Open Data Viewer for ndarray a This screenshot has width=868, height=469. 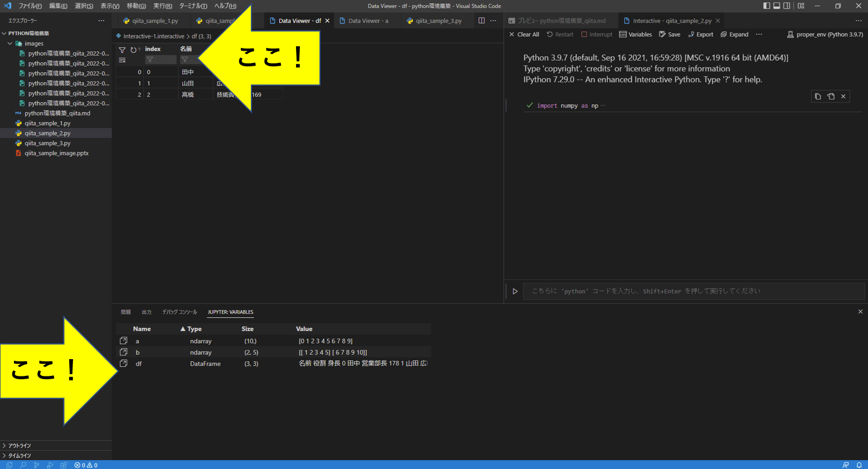click(123, 341)
